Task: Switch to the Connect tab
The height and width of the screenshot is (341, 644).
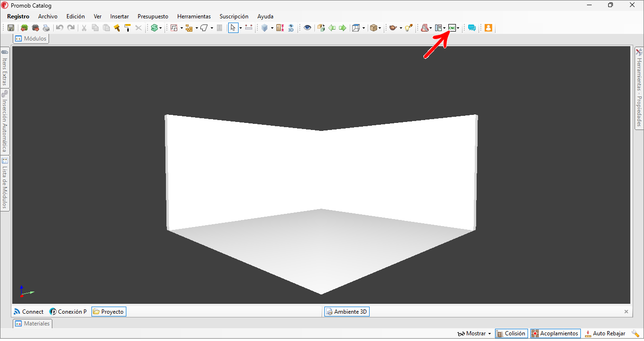Action: coord(29,311)
